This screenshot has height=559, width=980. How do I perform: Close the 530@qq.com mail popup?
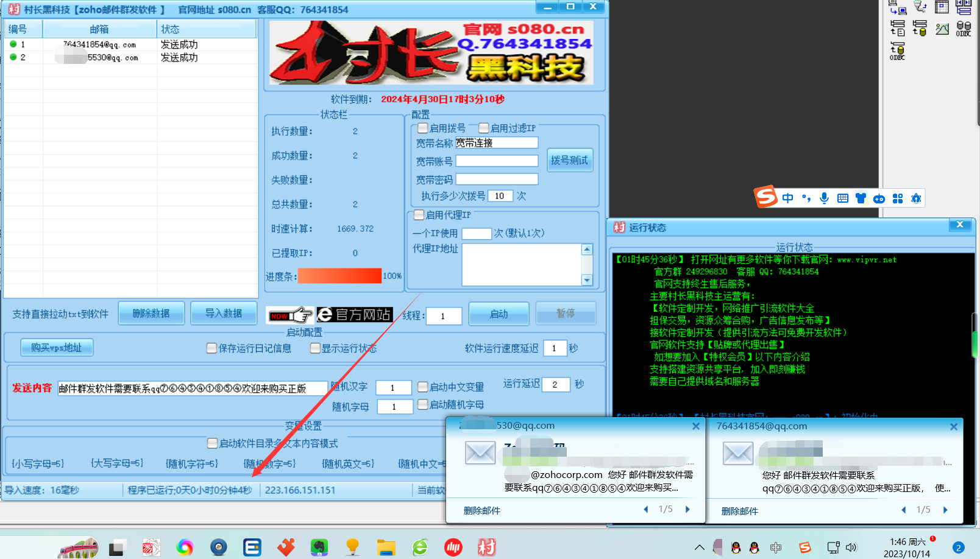click(x=695, y=426)
